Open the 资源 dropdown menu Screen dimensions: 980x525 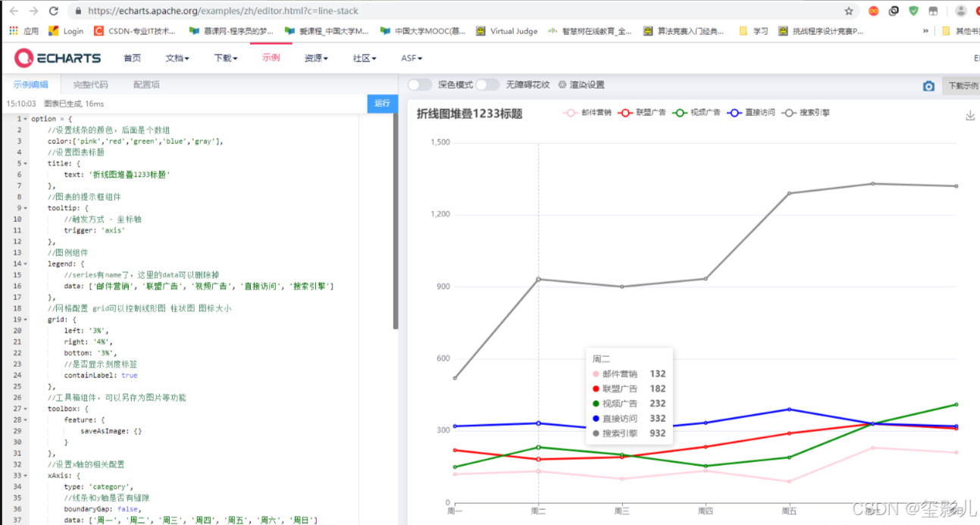click(x=315, y=58)
